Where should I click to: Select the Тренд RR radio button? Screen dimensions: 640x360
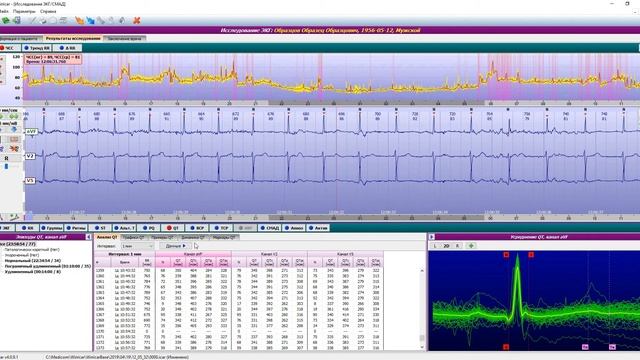[36, 48]
